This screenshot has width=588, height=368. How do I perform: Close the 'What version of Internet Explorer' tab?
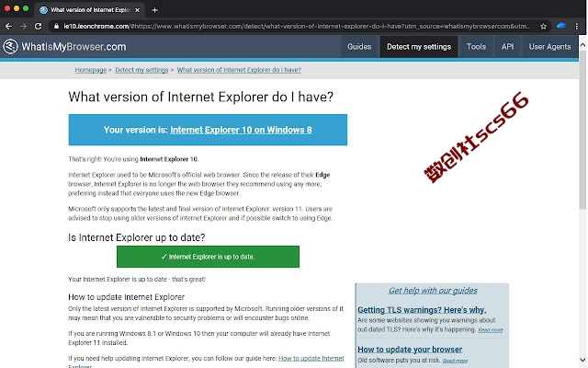(x=137, y=10)
